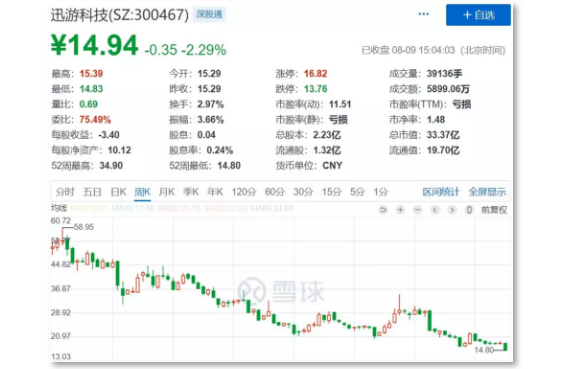Switch to the 日K chart tab
Viewport: 565px width, 369px height.
pyautogui.click(x=118, y=192)
